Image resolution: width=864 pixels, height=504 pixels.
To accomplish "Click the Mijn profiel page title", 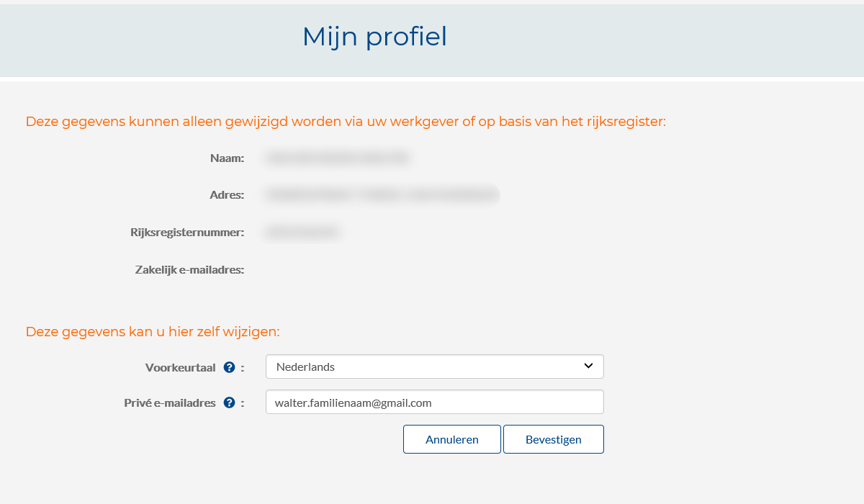I will [374, 37].
